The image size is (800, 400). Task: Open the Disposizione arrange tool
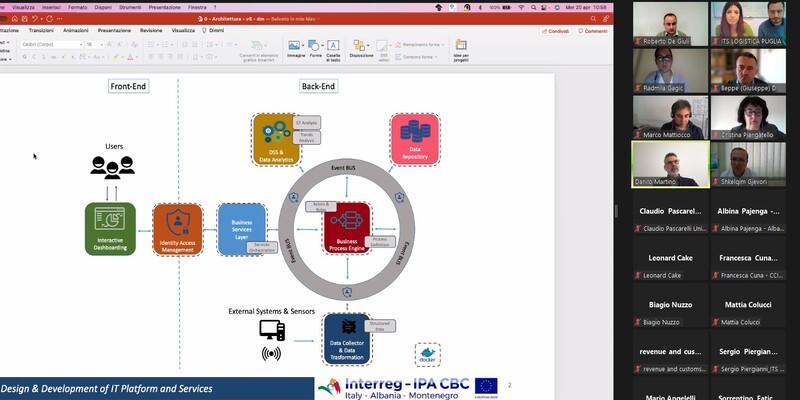(x=361, y=49)
